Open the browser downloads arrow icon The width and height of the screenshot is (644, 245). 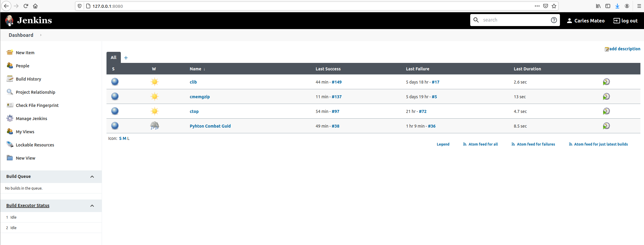pos(617,6)
